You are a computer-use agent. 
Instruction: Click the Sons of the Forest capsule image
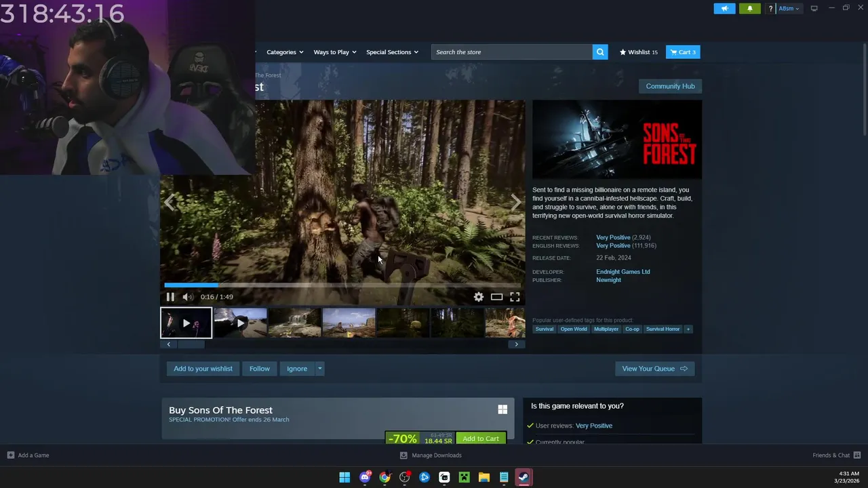click(x=617, y=140)
